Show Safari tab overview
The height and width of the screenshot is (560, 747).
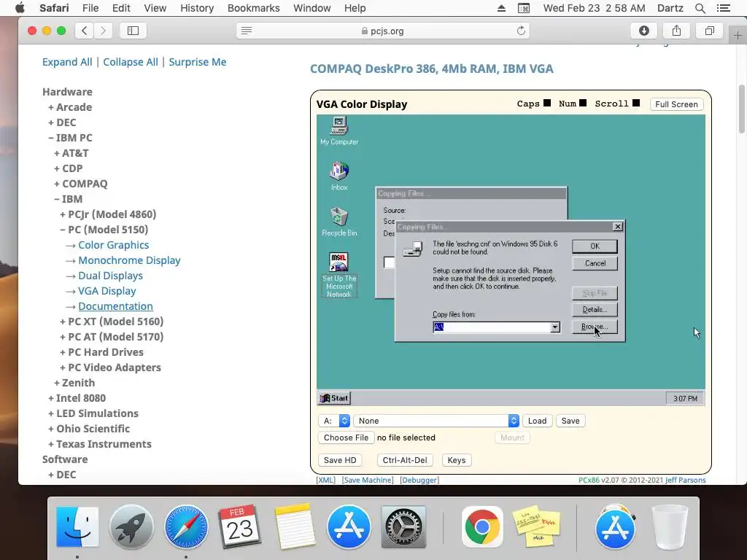[x=709, y=31]
